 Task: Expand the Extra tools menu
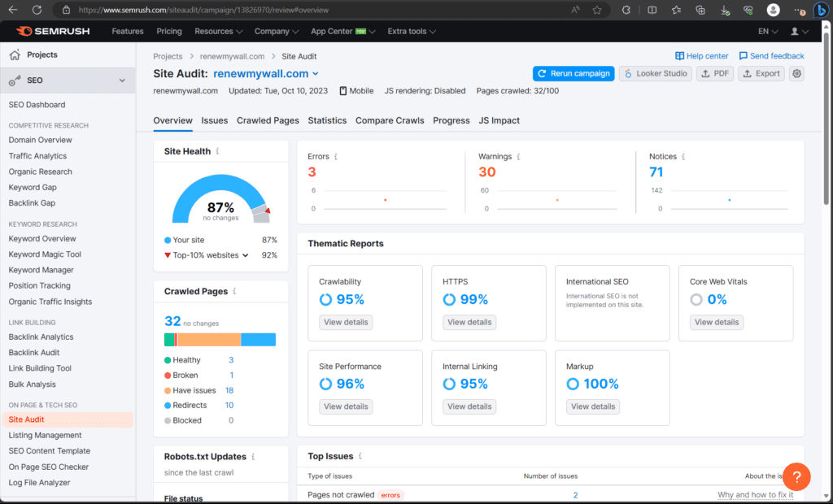[412, 32]
